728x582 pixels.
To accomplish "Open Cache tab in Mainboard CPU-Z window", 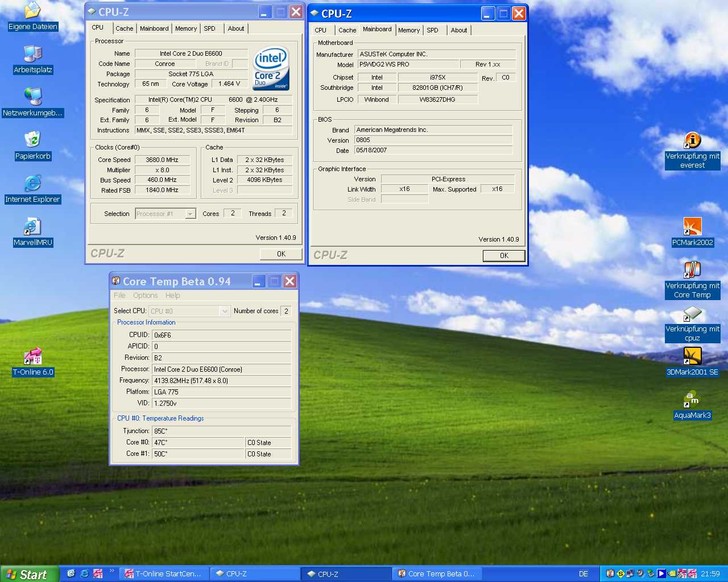I will [348, 30].
